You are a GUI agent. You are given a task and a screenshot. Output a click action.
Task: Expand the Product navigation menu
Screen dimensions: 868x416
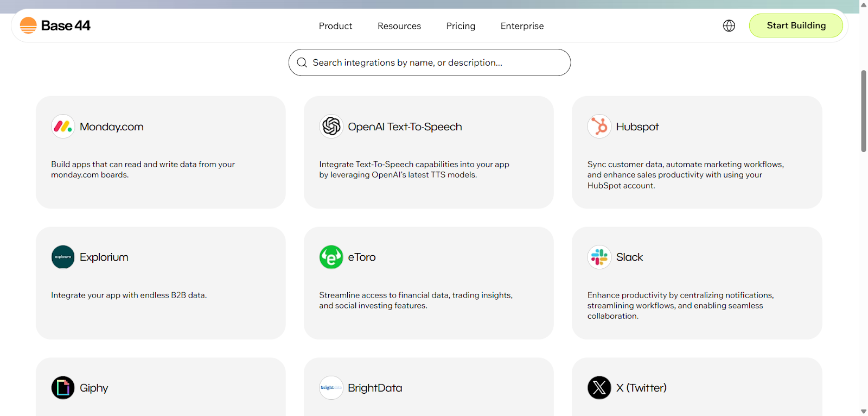(335, 26)
